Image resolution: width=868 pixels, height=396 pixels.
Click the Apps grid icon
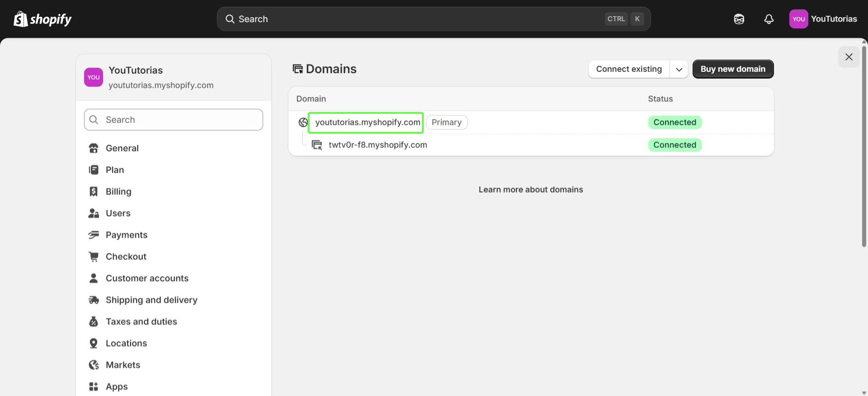tap(94, 387)
